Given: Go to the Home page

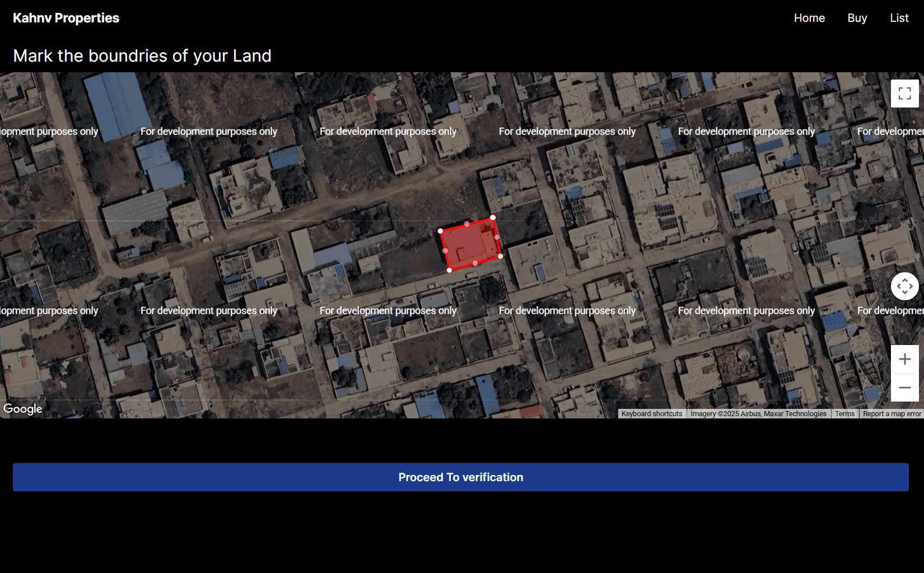Looking at the screenshot, I should pos(809,18).
